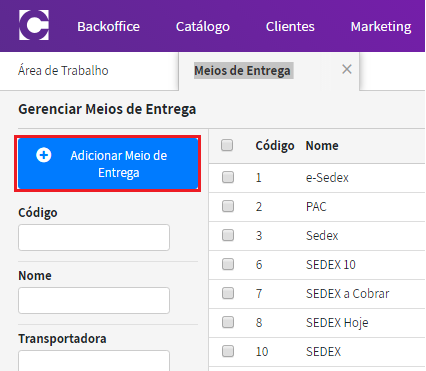
Task: Click the C logo icon in header
Action: (x=34, y=25)
